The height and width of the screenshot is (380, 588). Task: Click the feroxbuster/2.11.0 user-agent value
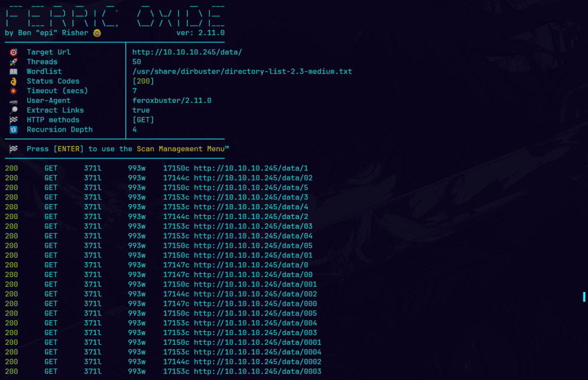click(172, 101)
